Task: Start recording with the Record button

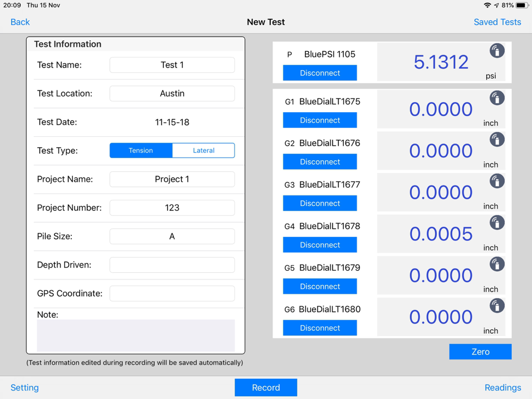Action: coord(266,387)
